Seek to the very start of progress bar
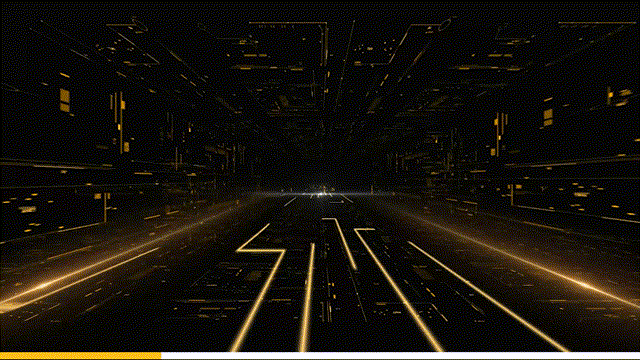The image size is (640, 360). [x=1, y=356]
